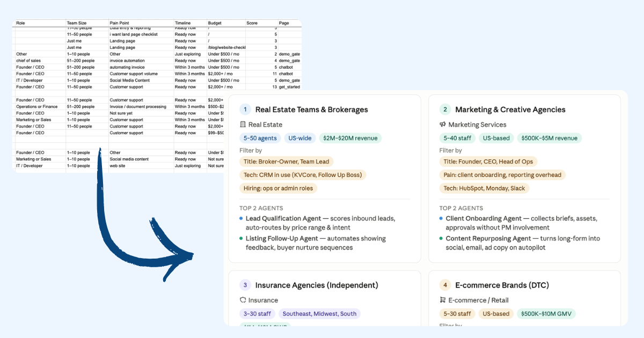
Task: Select filter Title: Broker-Owner, Team Lead
Action: click(x=287, y=161)
